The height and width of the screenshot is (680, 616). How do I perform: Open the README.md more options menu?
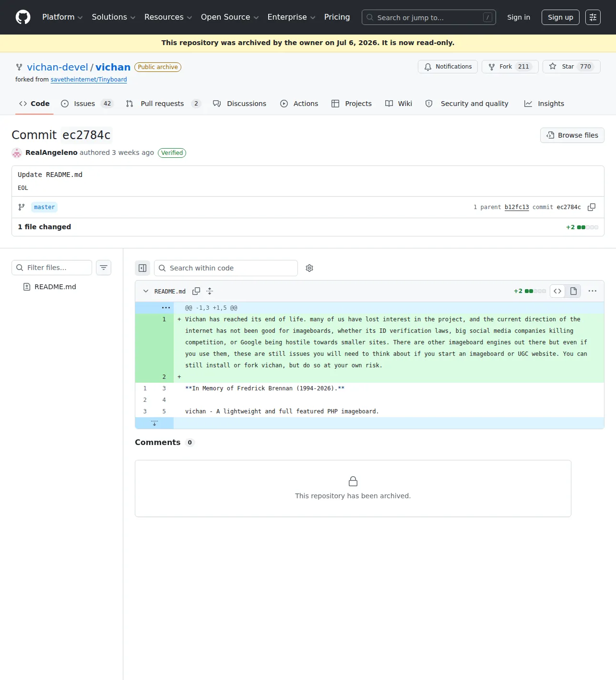point(592,291)
